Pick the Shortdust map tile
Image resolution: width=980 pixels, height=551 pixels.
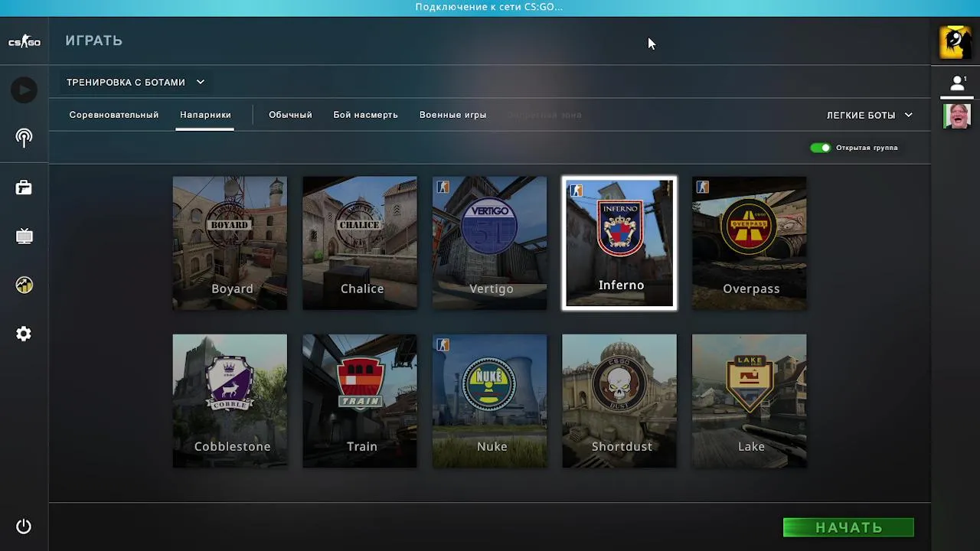click(x=619, y=401)
